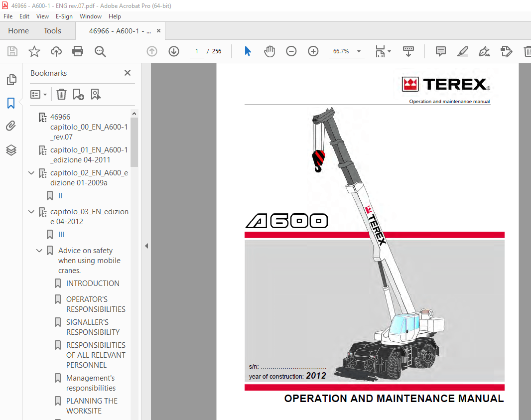Toggle the Bookmarks sidebar visibility
Screen dimensions: 531x420
point(11,103)
